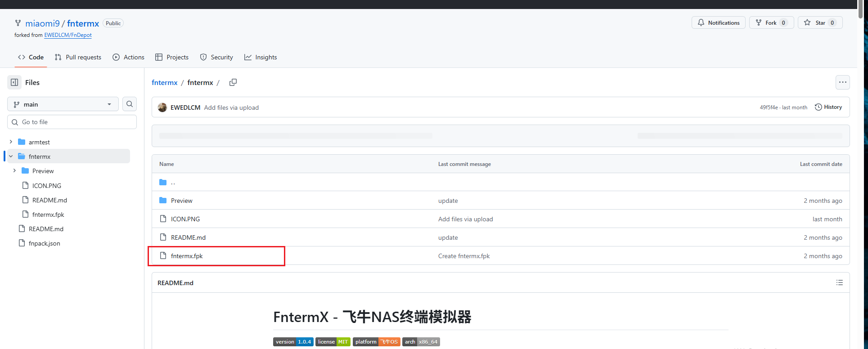The image size is (868, 349).
Task: Click the arch x86_64 badge
Action: (421, 342)
